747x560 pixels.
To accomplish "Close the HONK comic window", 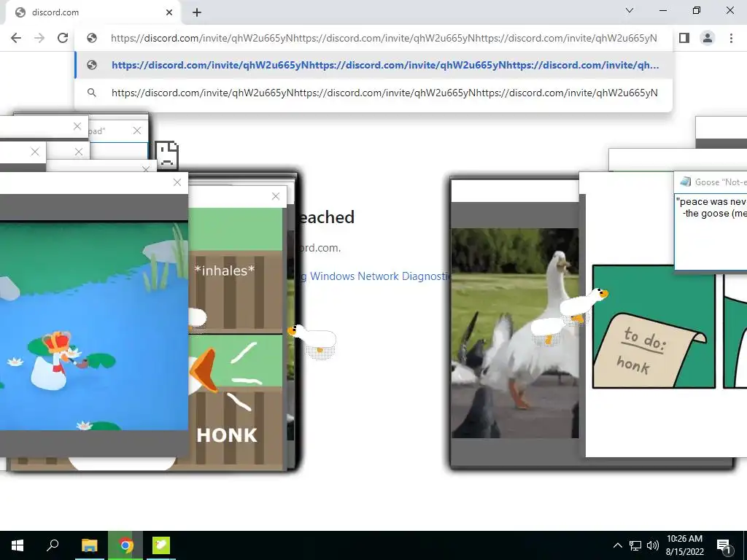I will 275,196.
